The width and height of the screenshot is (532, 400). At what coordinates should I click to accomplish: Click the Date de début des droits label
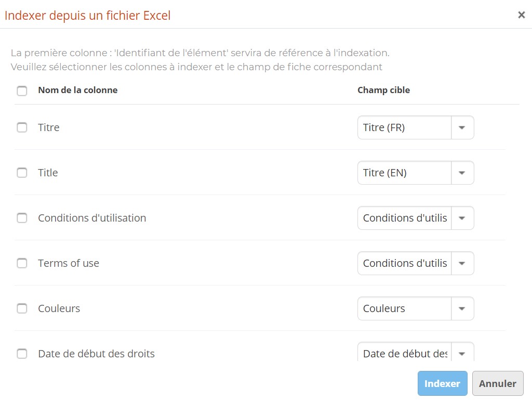pyautogui.click(x=96, y=354)
